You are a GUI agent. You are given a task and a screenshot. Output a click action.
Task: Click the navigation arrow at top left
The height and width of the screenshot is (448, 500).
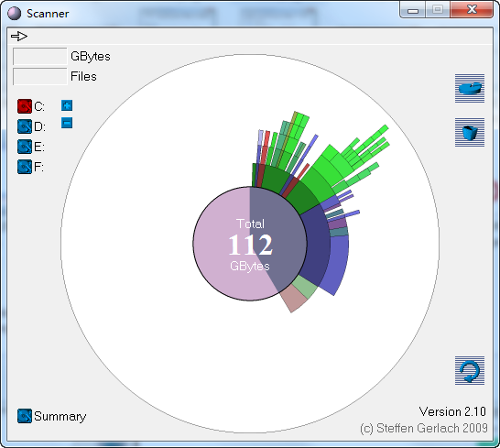(19, 36)
